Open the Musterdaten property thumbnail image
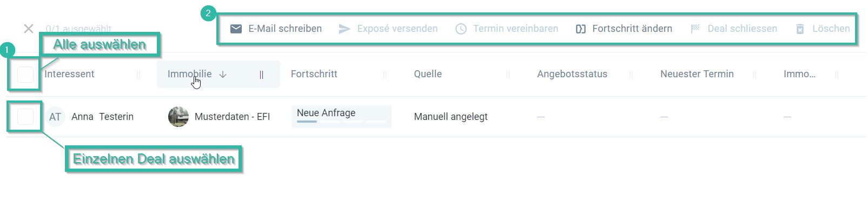Screen dimensions: 868x201 pyautogui.click(x=178, y=117)
